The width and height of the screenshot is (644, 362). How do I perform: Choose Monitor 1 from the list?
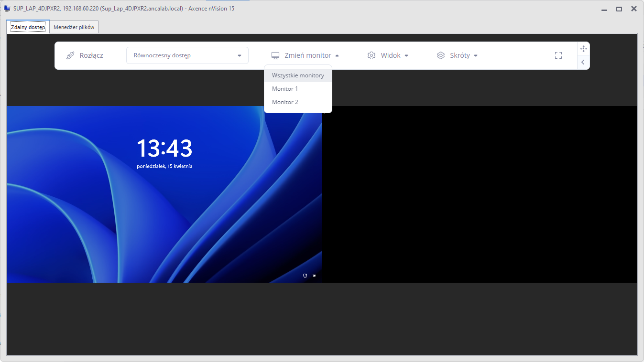285,89
